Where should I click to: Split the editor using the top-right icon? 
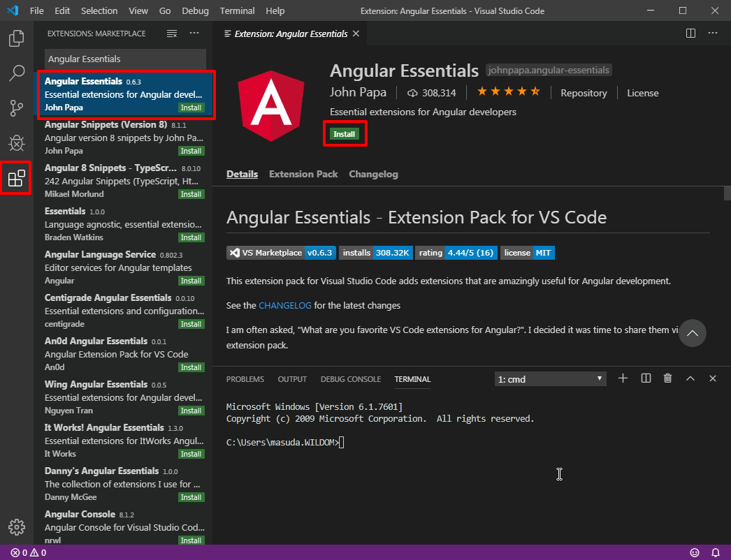coord(690,33)
